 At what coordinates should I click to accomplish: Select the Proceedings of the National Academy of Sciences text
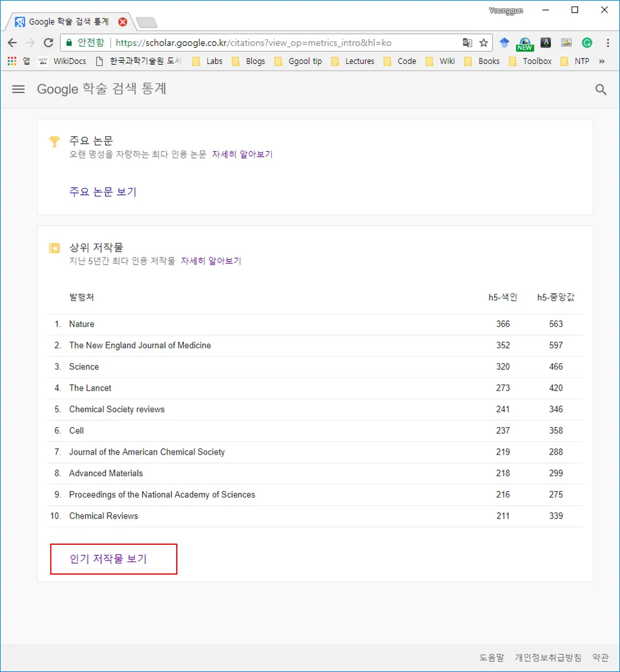click(162, 495)
